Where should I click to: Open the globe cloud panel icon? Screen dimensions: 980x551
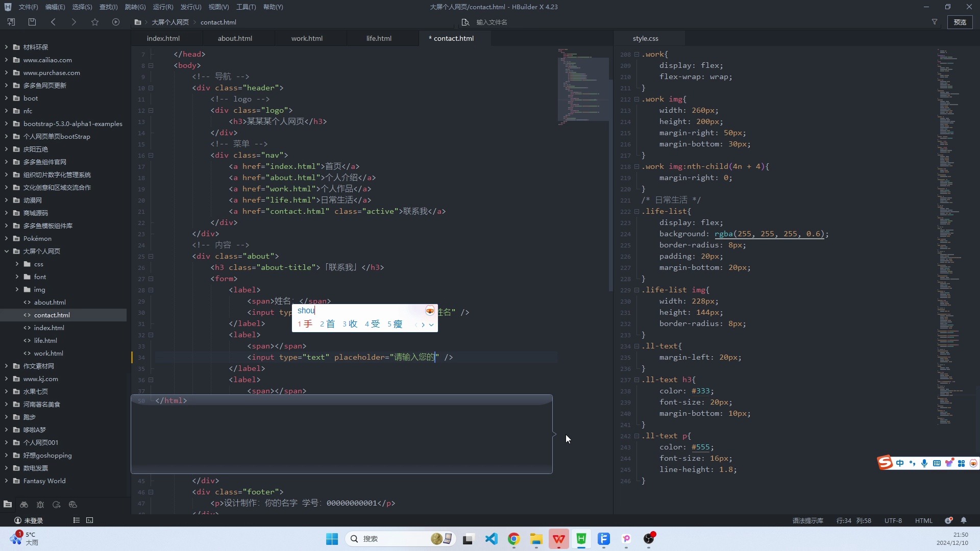[73, 505]
